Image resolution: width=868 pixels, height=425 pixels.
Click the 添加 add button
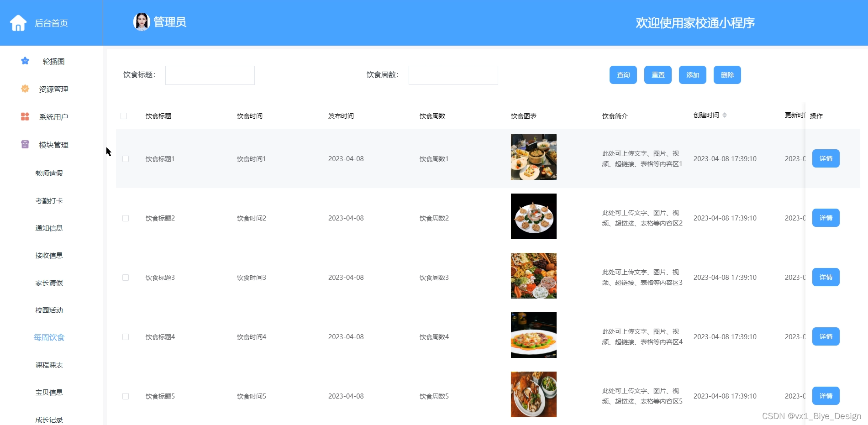[x=693, y=75]
